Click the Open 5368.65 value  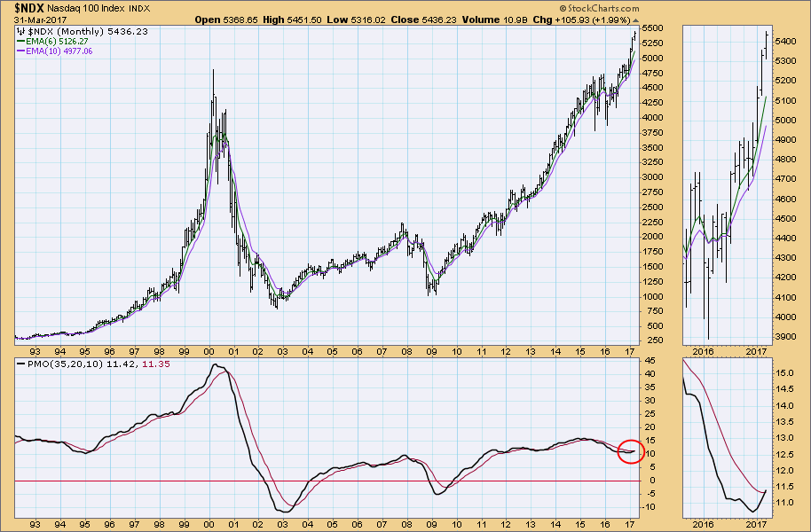224,20
